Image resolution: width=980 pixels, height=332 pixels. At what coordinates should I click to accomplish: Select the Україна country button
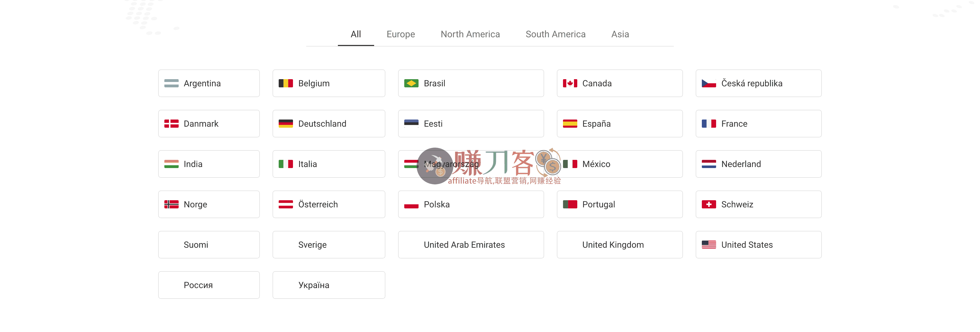(x=329, y=285)
